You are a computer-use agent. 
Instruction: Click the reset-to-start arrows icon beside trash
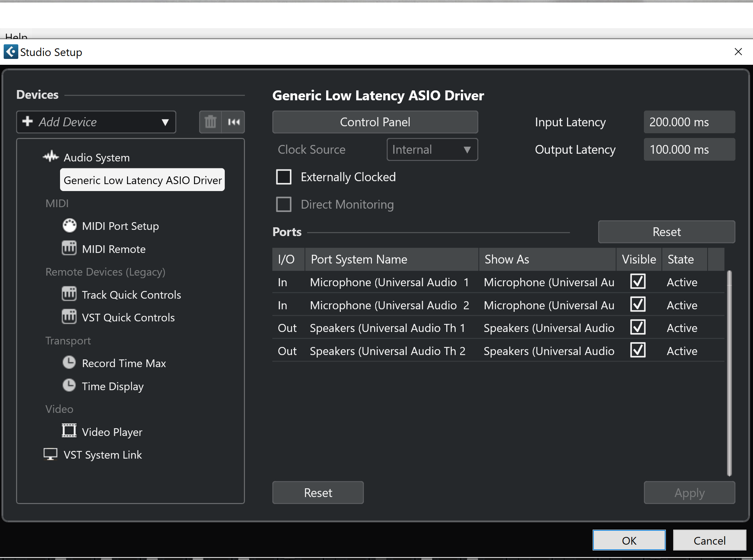click(234, 122)
